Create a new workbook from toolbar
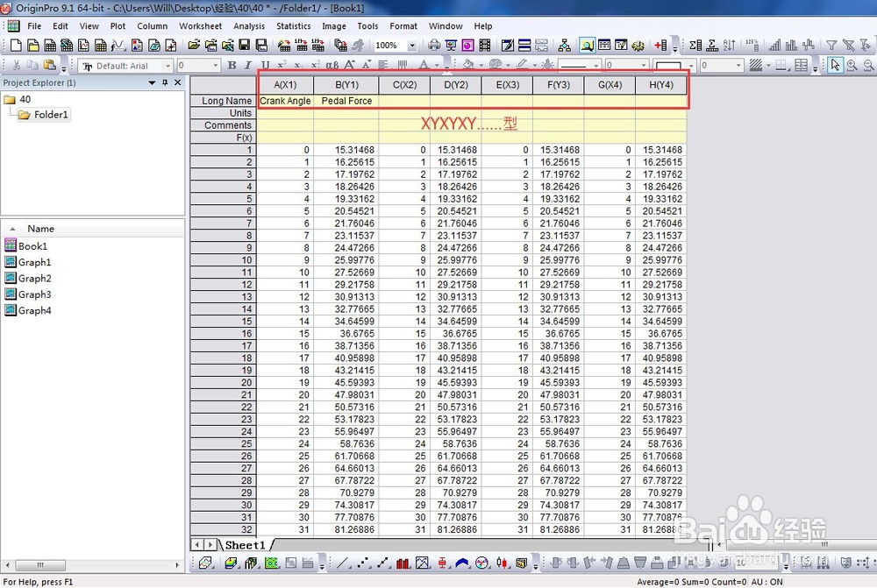This screenshot has height=588, width=877. (x=50, y=46)
